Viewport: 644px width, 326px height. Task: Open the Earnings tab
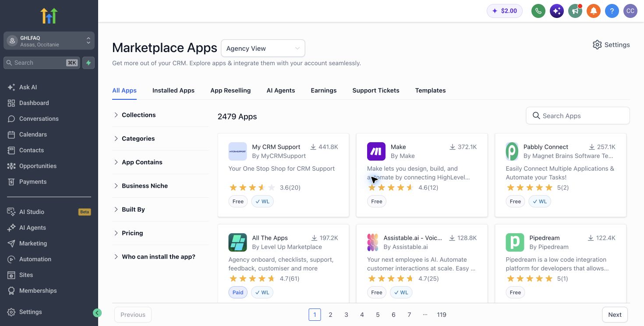click(x=324, y=90)
